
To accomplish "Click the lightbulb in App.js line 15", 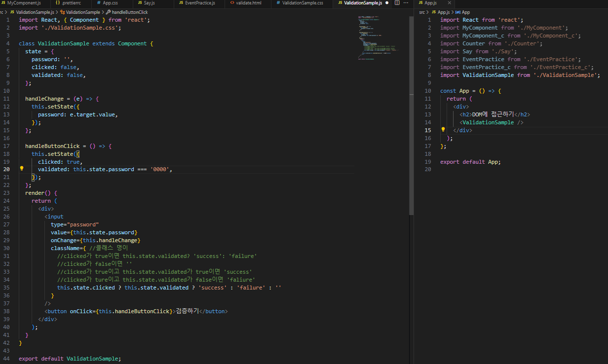I will pyautogui.click(x=443, y=130).
